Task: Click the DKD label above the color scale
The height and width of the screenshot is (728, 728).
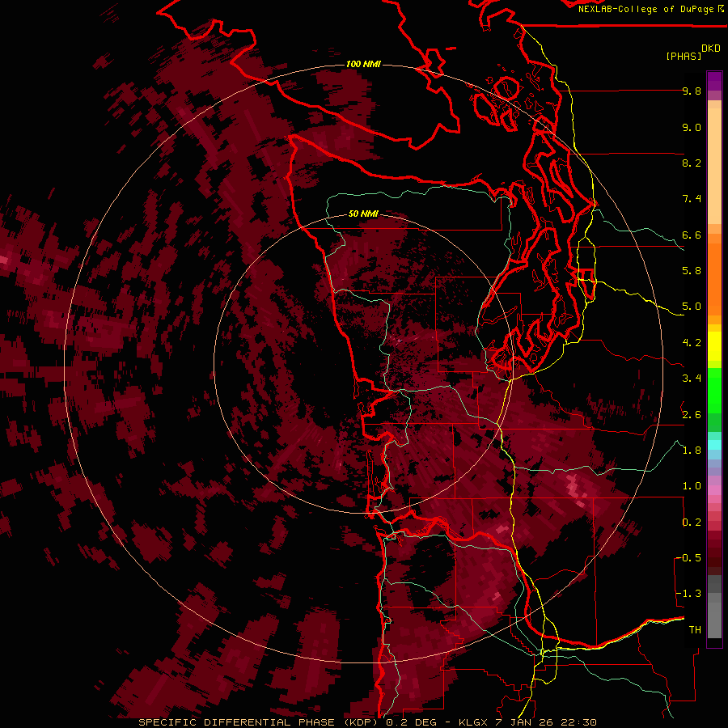Action: pyautogui.click(x=711, y=49)
